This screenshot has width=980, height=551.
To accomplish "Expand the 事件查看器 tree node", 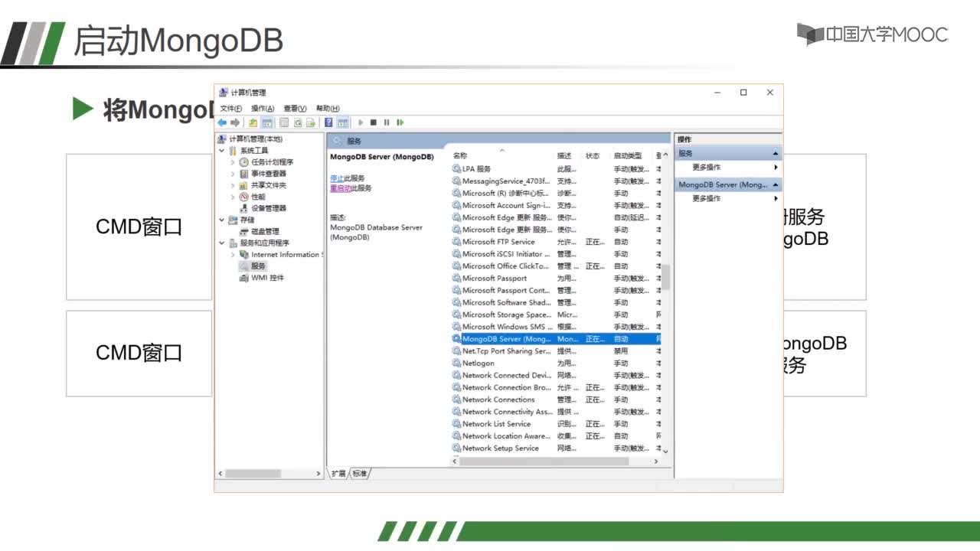I will coord(233,174).
